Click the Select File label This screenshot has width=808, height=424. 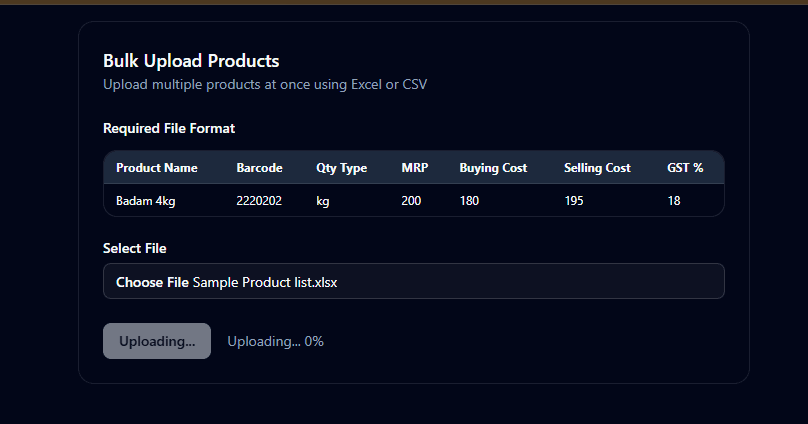134,248
